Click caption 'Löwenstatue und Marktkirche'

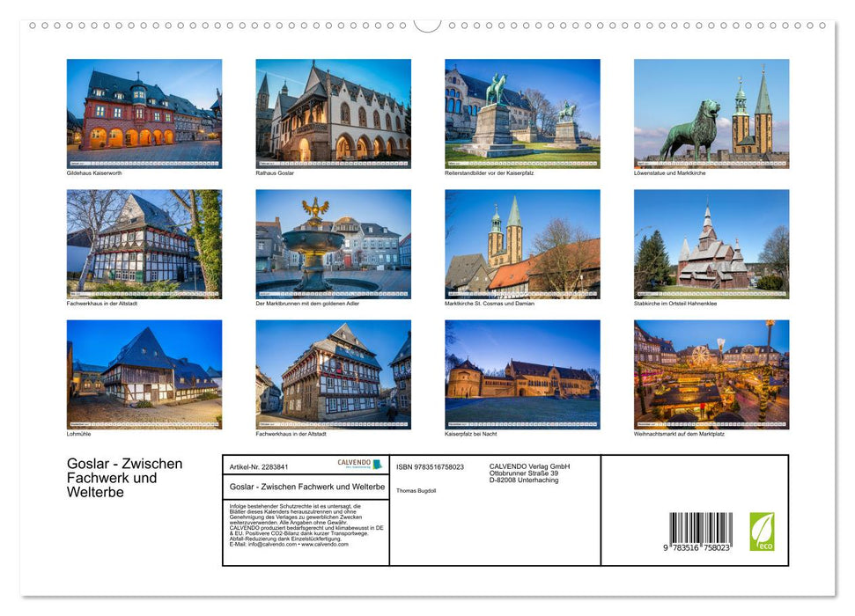(669, 173)
